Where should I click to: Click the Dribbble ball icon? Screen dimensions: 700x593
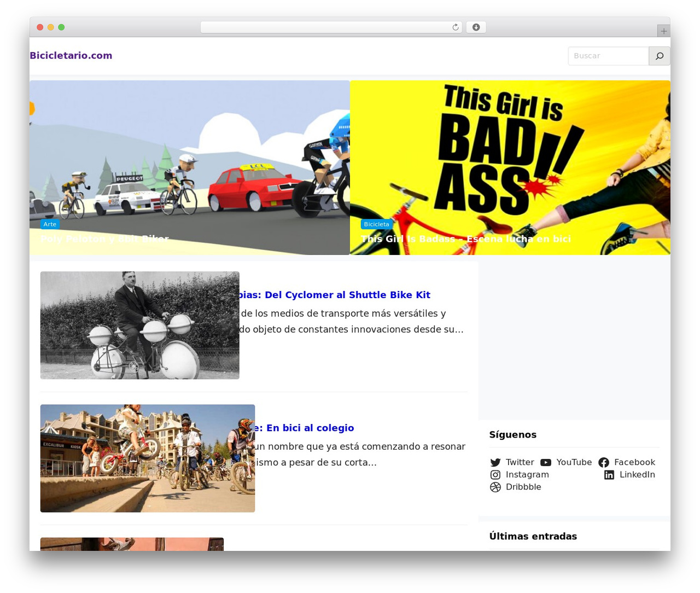click(495, 487)
